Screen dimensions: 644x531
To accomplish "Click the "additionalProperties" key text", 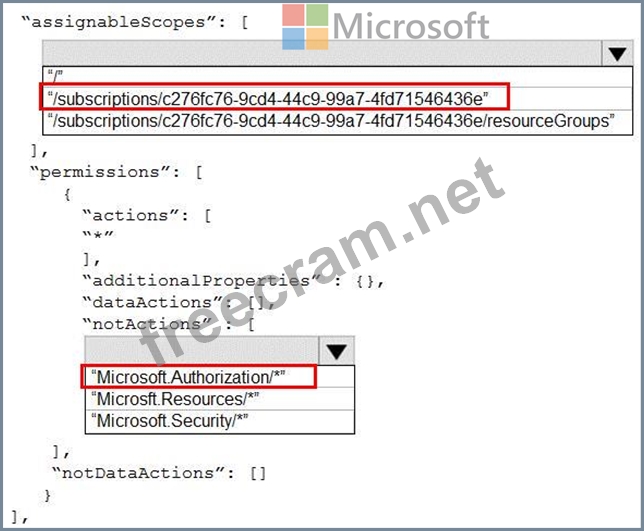I will 201,281.
